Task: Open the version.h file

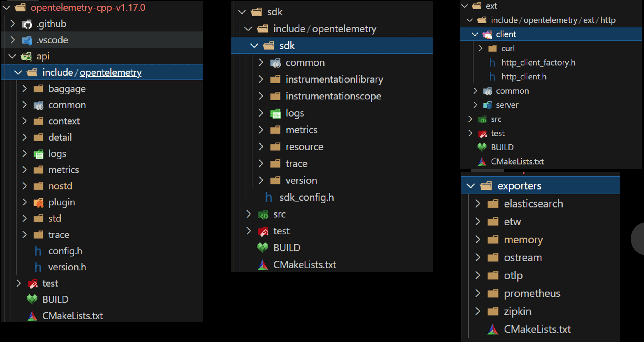Action: click(103, 267)
